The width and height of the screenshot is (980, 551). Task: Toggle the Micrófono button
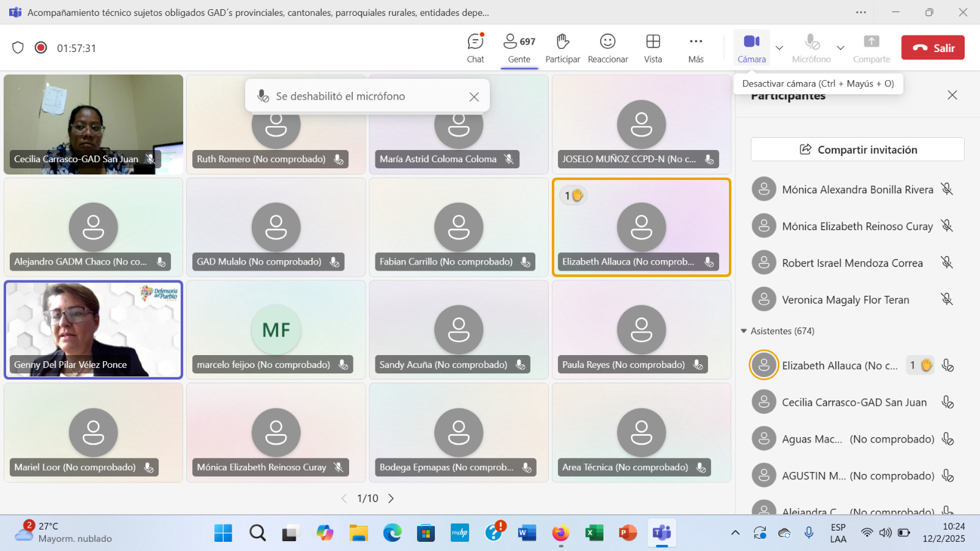[811, 48]
